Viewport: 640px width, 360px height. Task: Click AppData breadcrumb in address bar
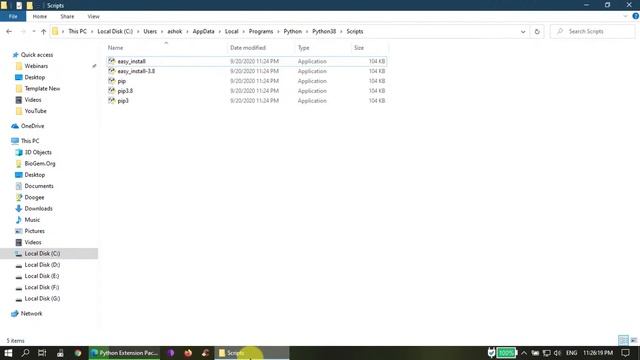coord(203,31)
